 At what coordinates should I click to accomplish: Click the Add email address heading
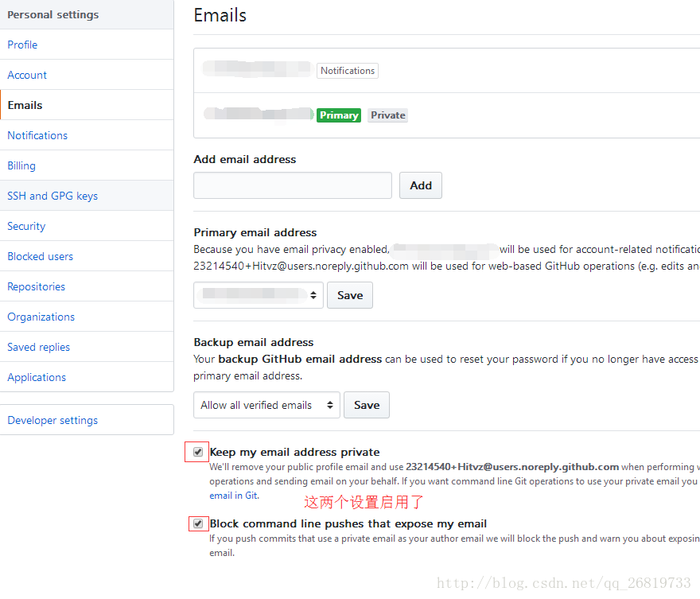coord(245,159)
